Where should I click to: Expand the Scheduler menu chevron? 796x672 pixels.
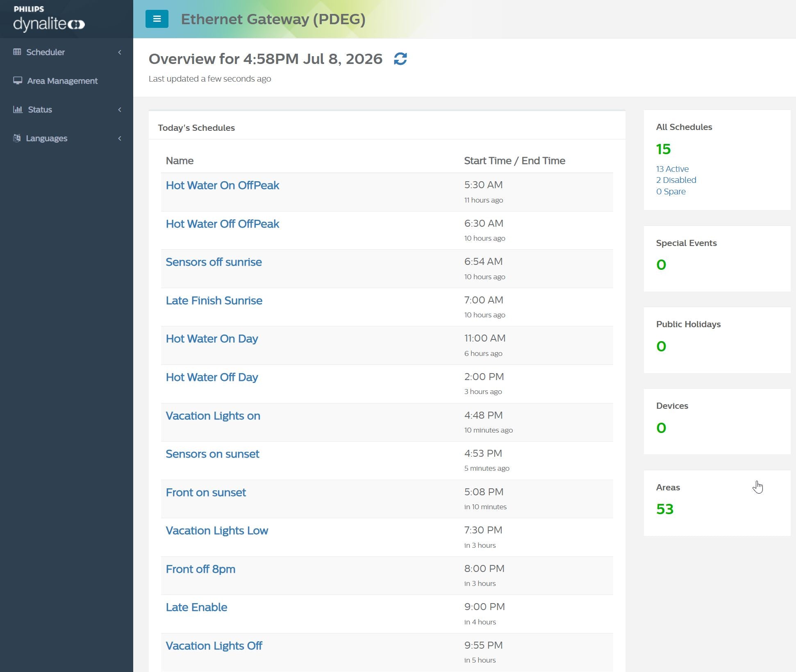coord(120,52)
